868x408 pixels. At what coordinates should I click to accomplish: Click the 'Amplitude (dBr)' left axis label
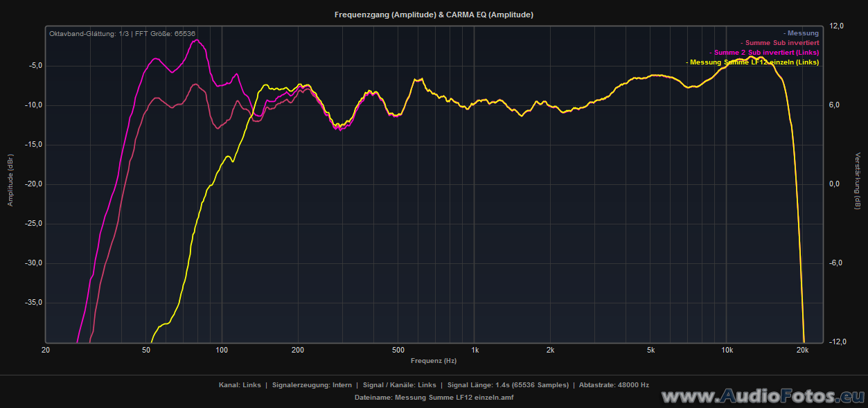pyautogui.click(x=10, y=179)
